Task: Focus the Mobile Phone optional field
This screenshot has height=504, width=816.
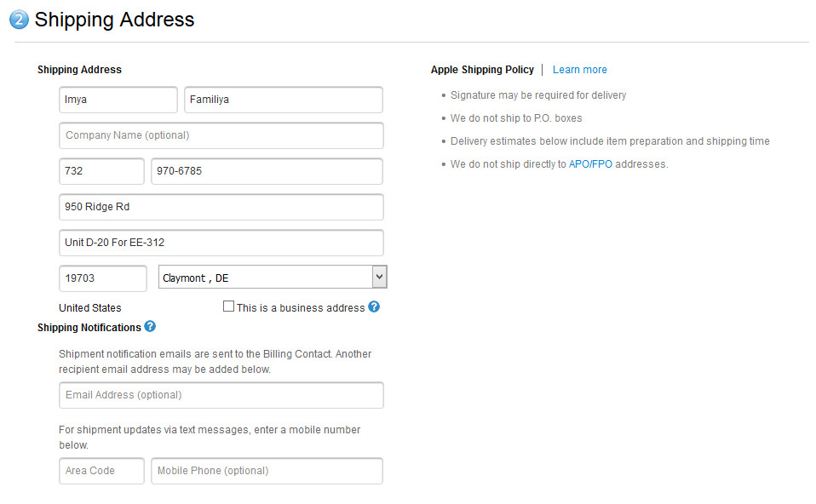Action: click(267, 471)
